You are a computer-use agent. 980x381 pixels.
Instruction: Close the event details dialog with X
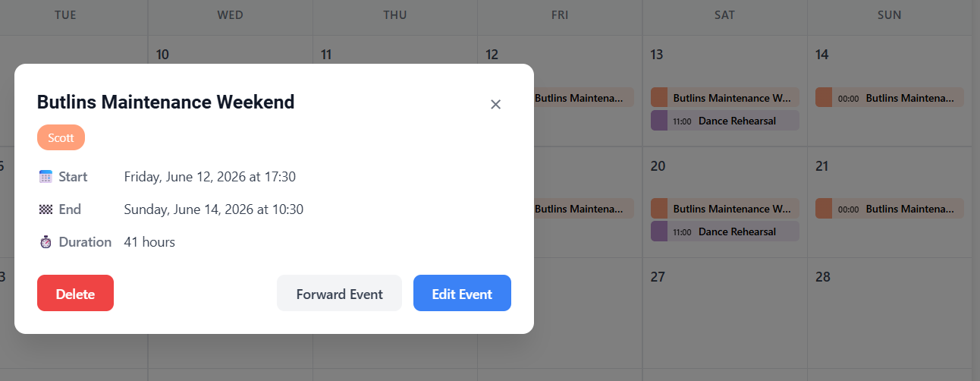496,105
